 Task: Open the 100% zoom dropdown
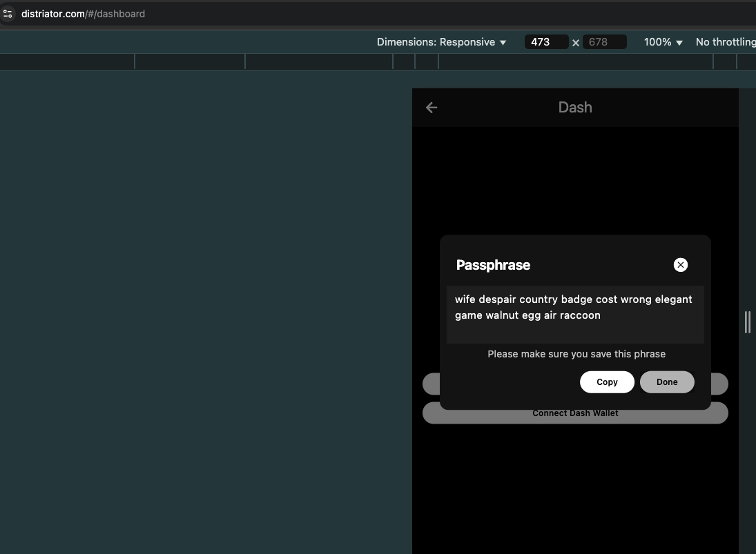663,42
